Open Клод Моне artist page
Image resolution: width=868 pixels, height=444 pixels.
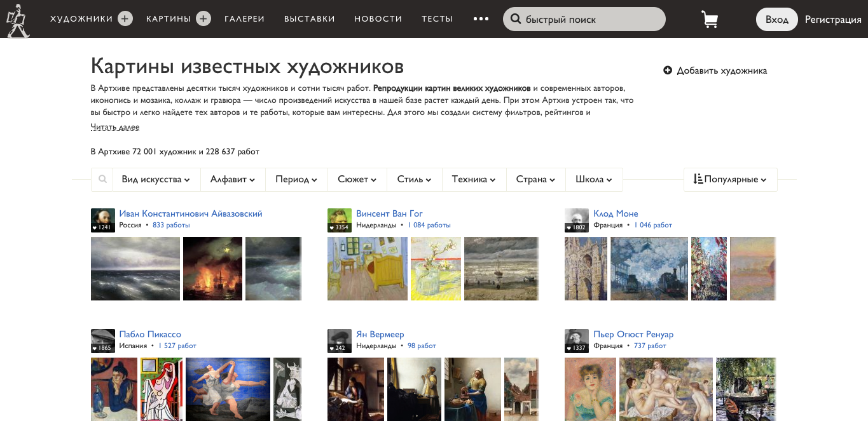coord(616,213)
